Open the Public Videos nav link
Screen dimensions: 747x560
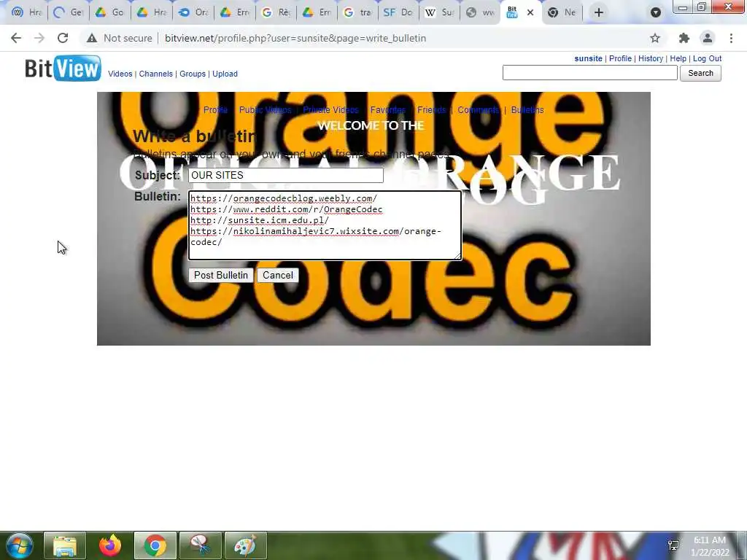pos(265,110)
